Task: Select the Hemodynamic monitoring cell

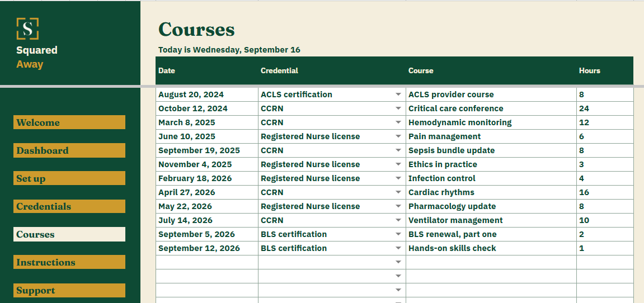Action: (x=491, y=122)
